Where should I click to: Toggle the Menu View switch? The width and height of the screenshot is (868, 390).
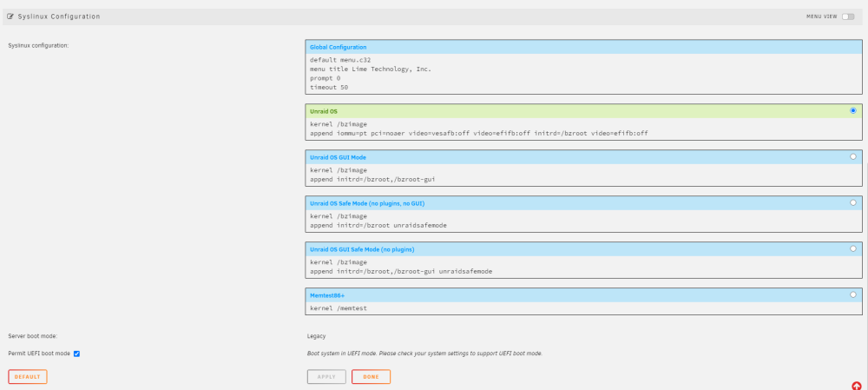[848, 17]
